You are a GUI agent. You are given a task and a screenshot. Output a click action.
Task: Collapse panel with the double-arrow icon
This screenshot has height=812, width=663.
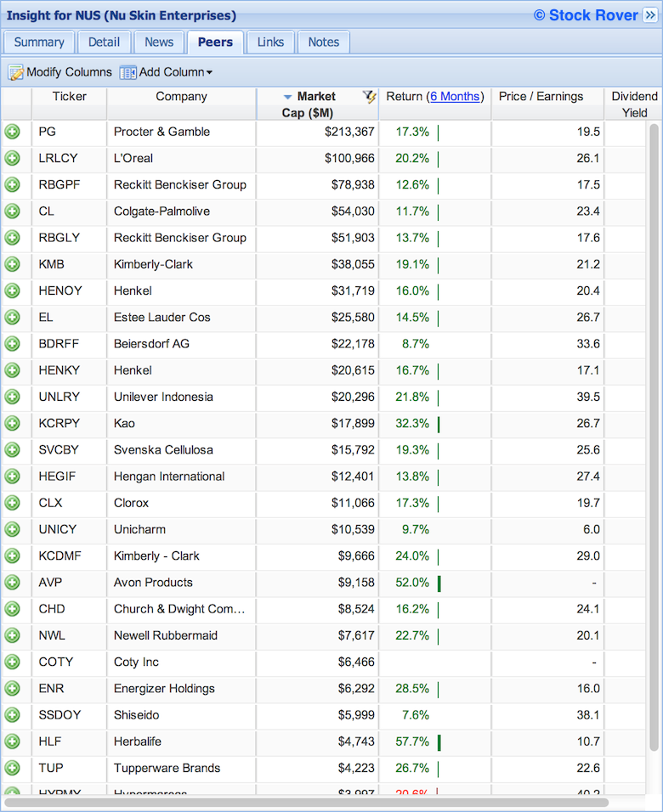pos(650,15)
